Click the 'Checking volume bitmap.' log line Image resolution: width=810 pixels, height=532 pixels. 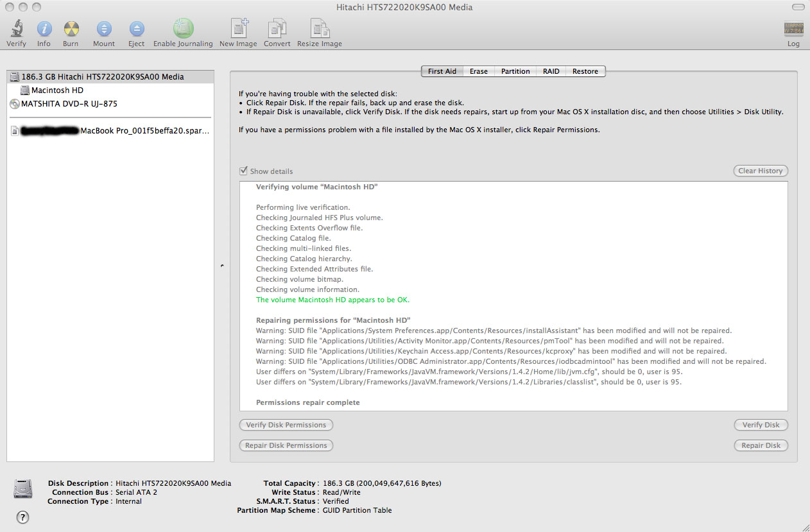(300, 279)
